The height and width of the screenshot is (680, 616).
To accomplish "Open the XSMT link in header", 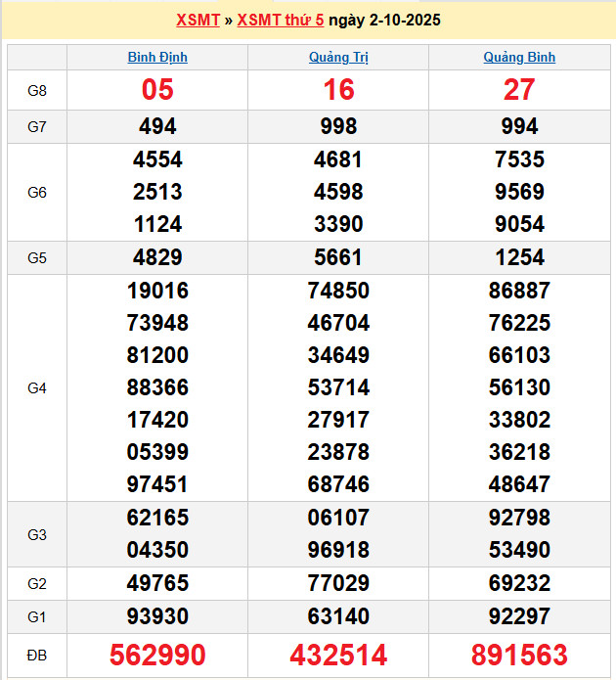I will [x=198, y=20].
